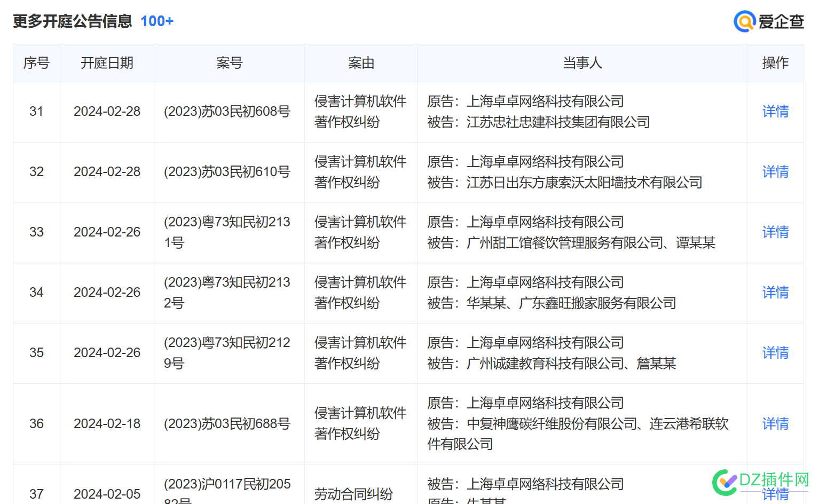Open 详情 link for row 34
Image resolution: width=819 pixels, height=504 pixels.
coord(775,293)
